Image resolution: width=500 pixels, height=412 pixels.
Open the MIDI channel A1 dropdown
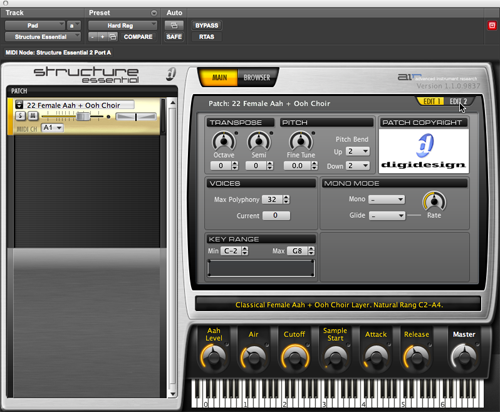(x=52, y=128)
